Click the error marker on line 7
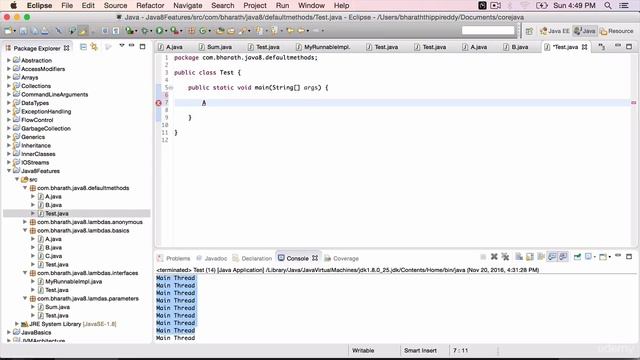Image resolution: width=640 pixels, height=360 pixels. 159,103
